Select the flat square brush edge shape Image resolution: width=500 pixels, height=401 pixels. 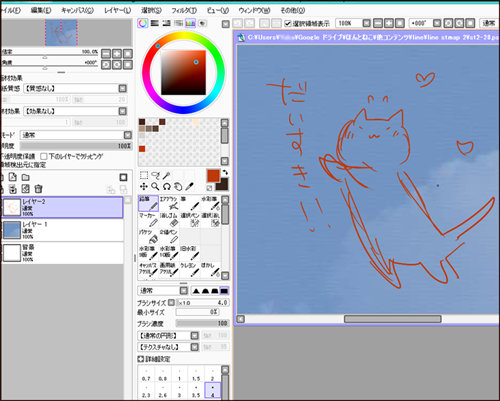(224, 291)
